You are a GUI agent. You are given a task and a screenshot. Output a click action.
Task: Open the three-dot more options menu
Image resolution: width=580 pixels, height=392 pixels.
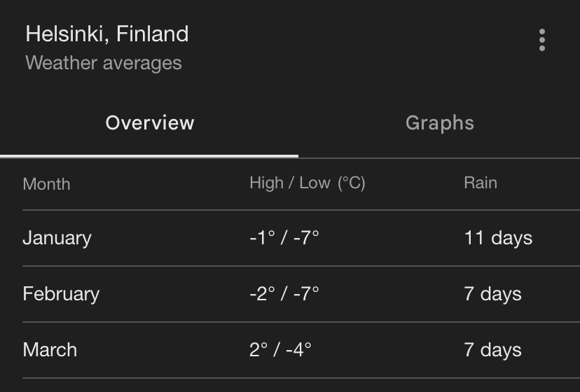(x=541, y=41)
